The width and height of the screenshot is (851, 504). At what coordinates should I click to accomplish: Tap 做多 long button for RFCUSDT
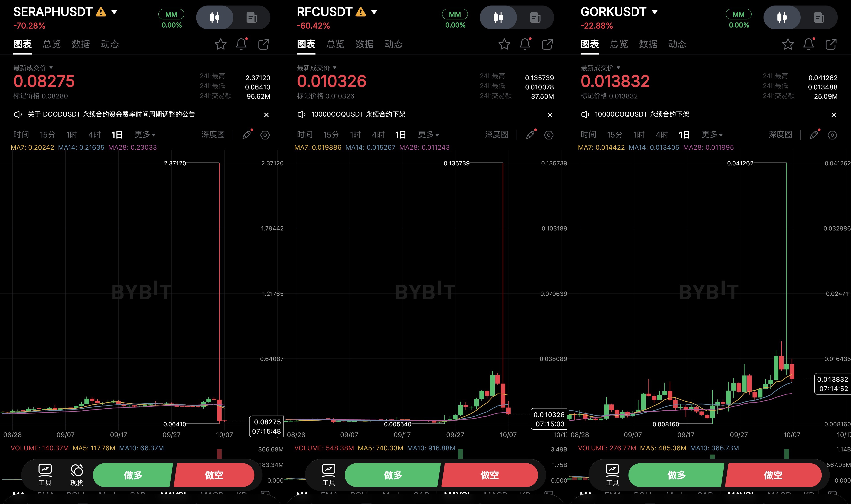point(393,475)
